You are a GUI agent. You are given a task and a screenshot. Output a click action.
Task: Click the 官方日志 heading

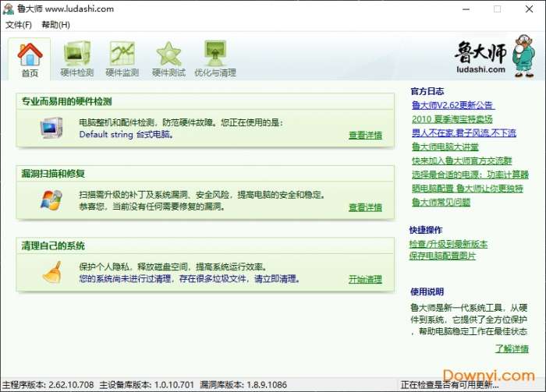[427, 91]
